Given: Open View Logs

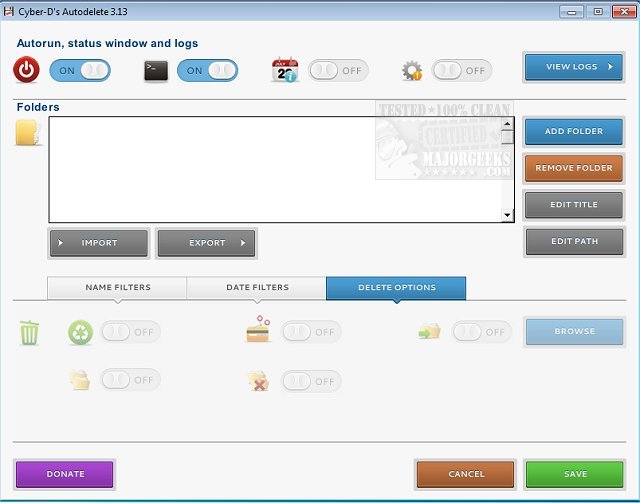Looking at the screenshot, I should pyautogui.click(x=573, y=67).
